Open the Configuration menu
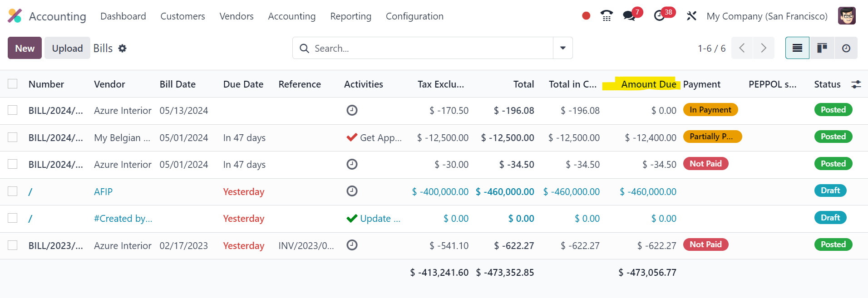The width and height of the screenshot is (868, 298). (x=414, y=16)
